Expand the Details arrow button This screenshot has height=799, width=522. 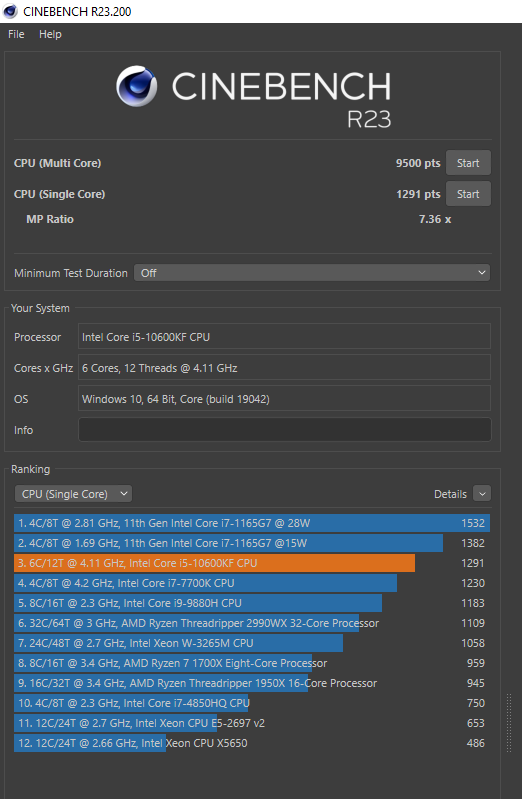[x=482, y=494]
